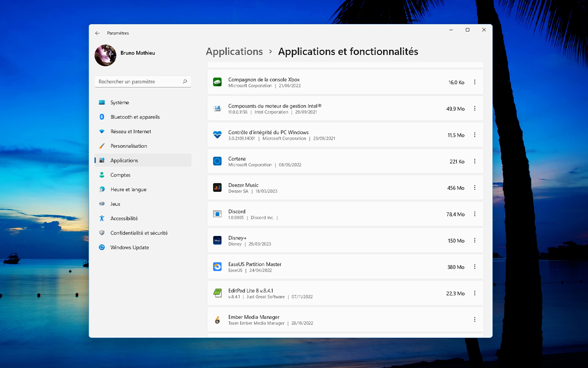Open Comptes settings from sidebar

tap(103, 175)
